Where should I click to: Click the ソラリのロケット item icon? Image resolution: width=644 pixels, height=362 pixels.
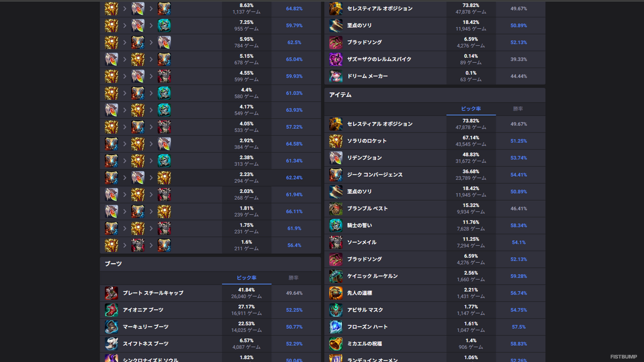[336, 141]
